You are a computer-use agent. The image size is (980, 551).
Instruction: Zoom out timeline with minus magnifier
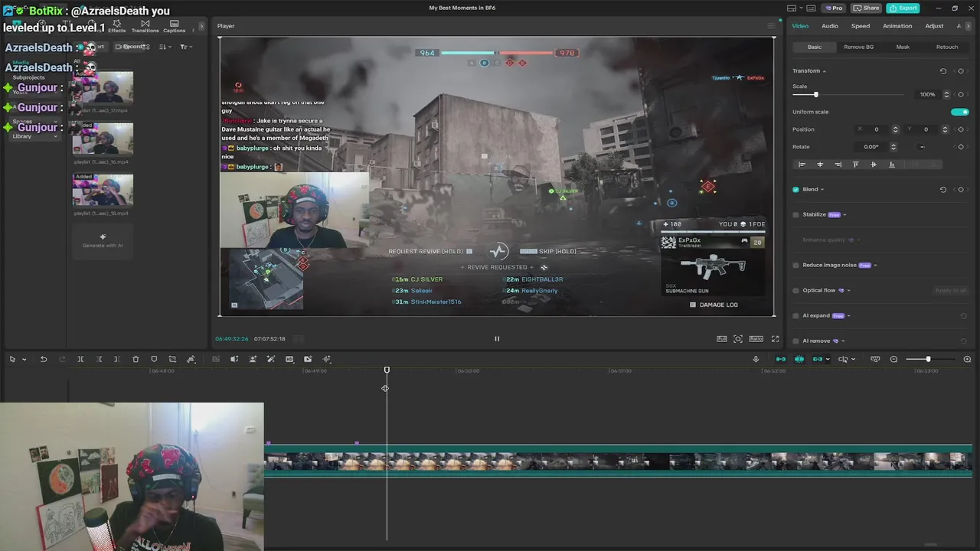893,359
